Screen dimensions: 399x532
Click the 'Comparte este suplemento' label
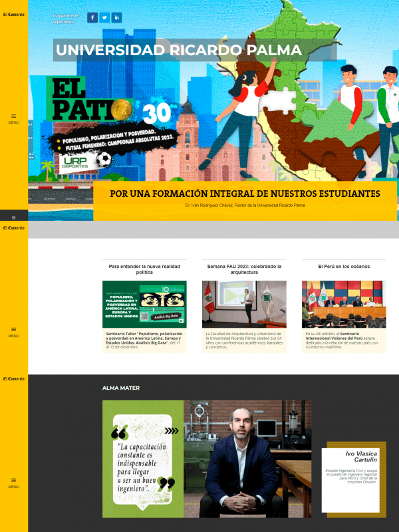(66, 19)
